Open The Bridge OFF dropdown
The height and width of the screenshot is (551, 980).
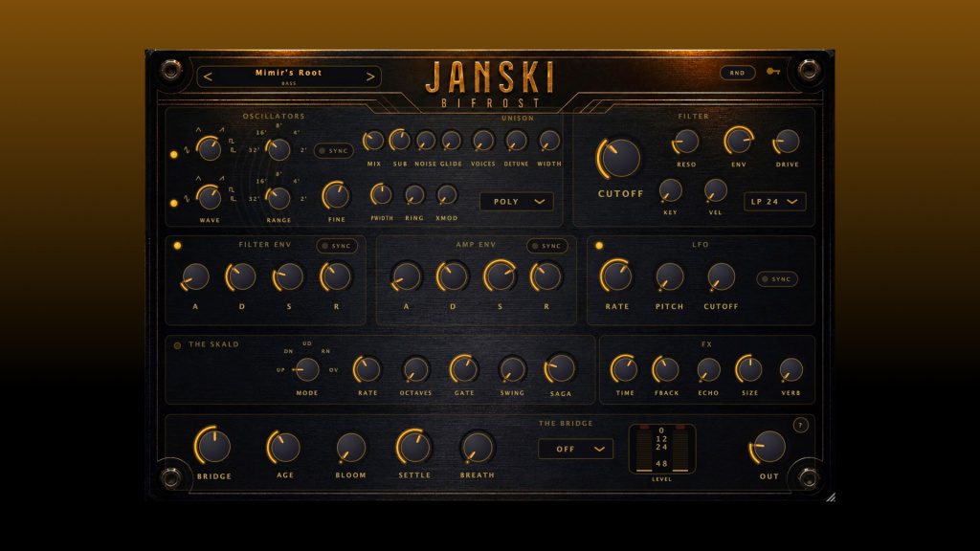[x=575, y=449]
